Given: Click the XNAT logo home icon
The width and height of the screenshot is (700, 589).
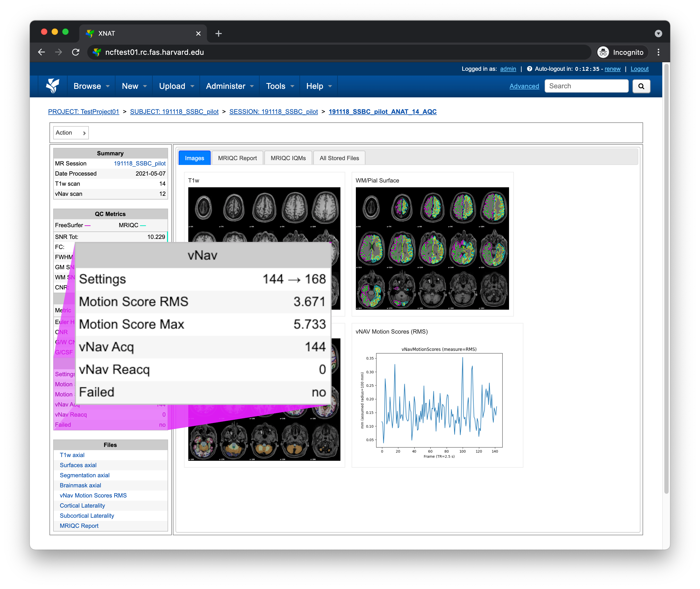Looking at the screenshot, I should click(52, 86).
